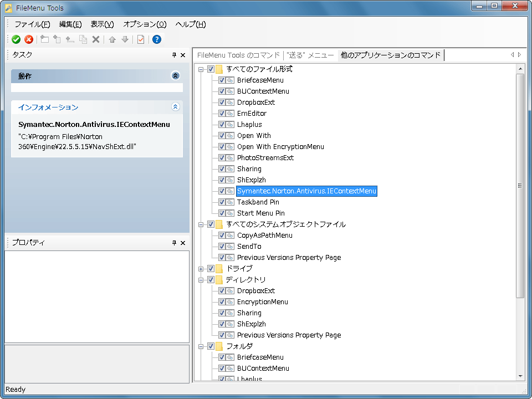
Task: Click the Add command toolbar icon
Action: (57, 39)
